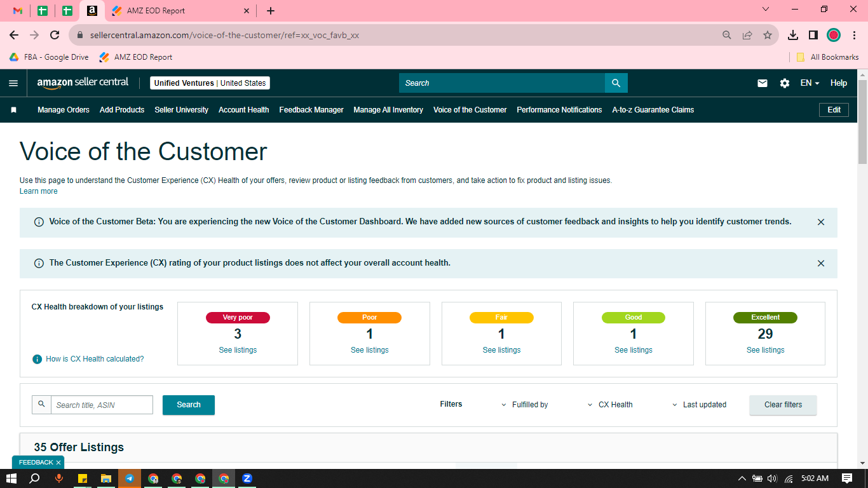Click the magnifier button beside the top search bar
Viewport: 868px width, 488px height.
tap(616, 83)
